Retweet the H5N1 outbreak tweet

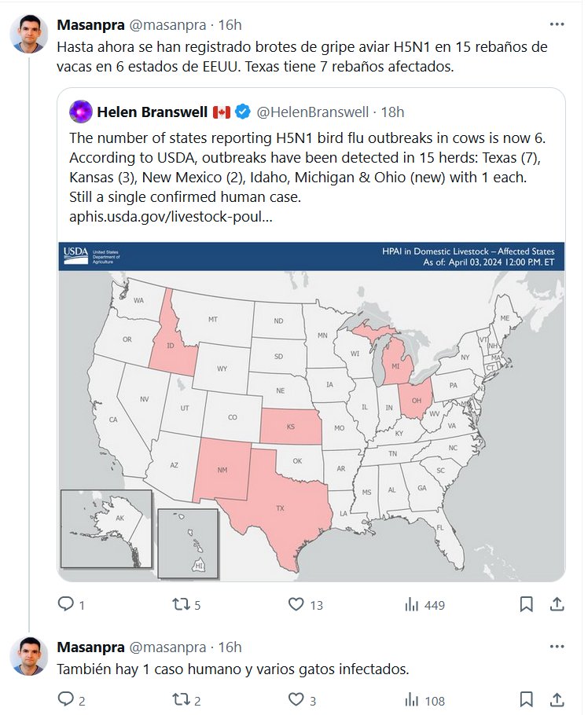[181, 604]
